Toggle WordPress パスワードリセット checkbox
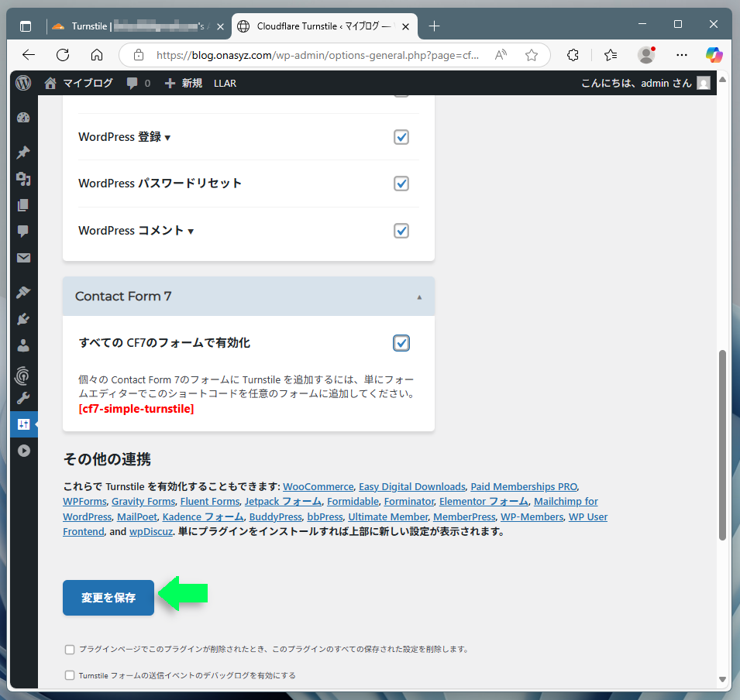The image size is (740, 700). coord(401,184)
